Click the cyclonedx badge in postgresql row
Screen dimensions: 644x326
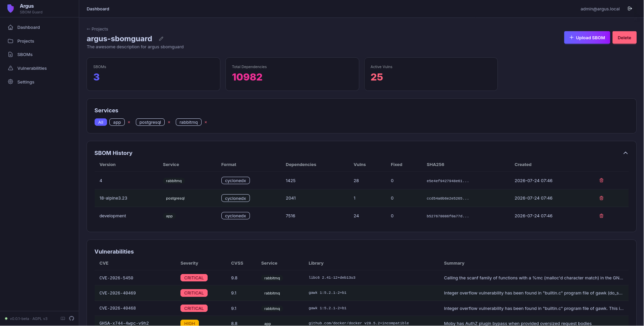click(235, 198)
